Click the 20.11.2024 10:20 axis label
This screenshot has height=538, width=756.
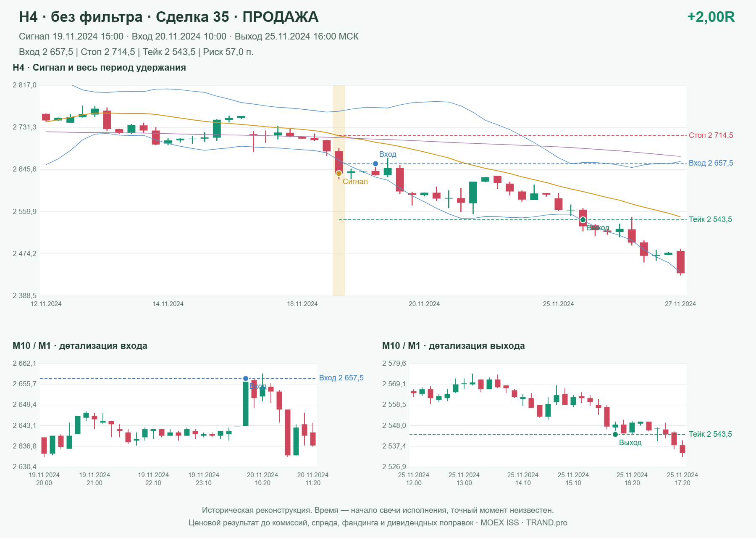click(262, 479)
